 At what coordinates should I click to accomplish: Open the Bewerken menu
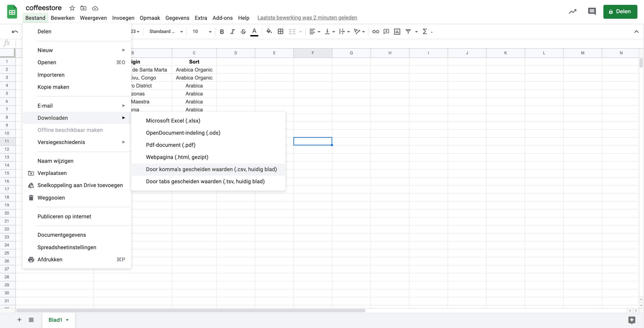coord(63,18)
